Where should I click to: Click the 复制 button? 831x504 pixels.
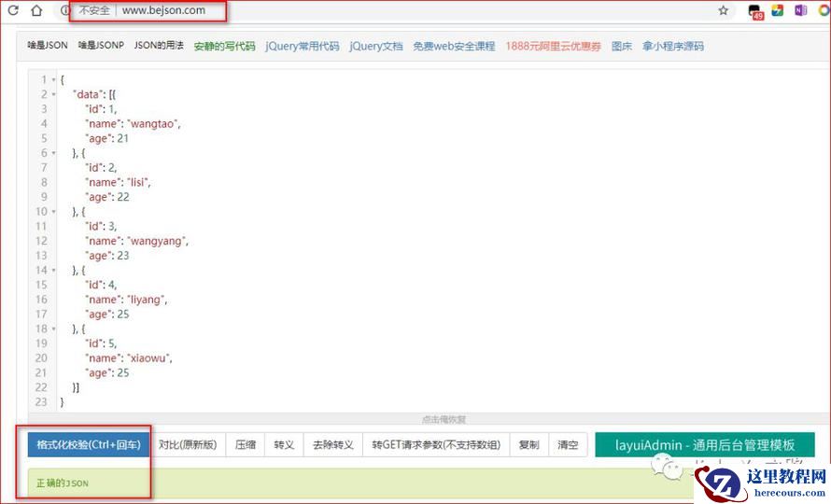[x=528, y=444]
